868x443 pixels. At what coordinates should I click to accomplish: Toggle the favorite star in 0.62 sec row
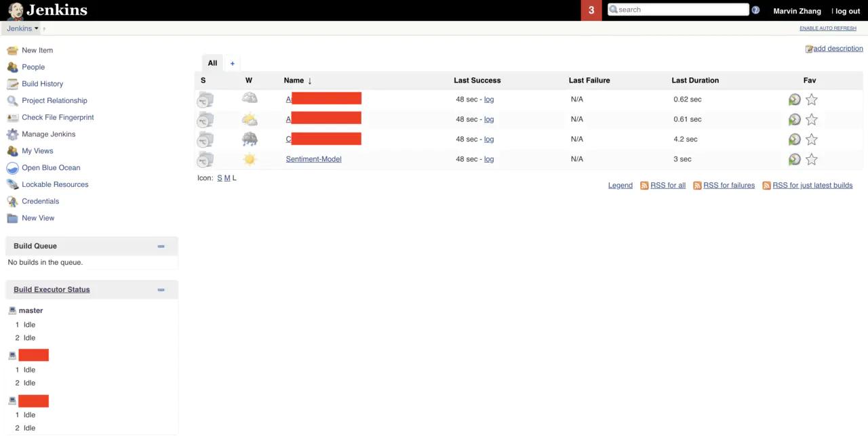coord(812,100)
